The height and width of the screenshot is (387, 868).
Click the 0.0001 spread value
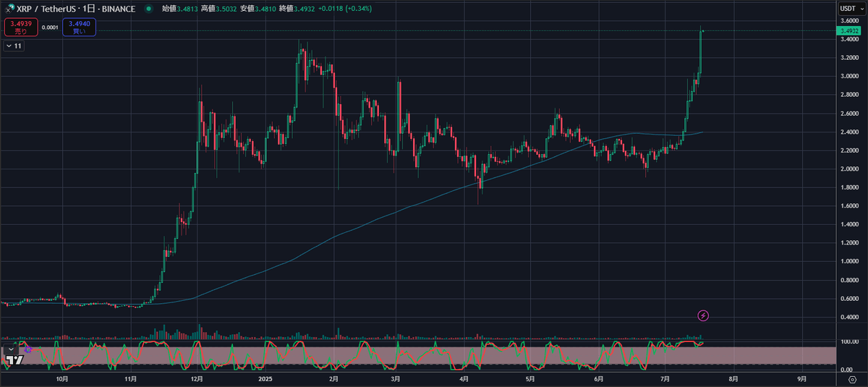(x=50, y=27)
